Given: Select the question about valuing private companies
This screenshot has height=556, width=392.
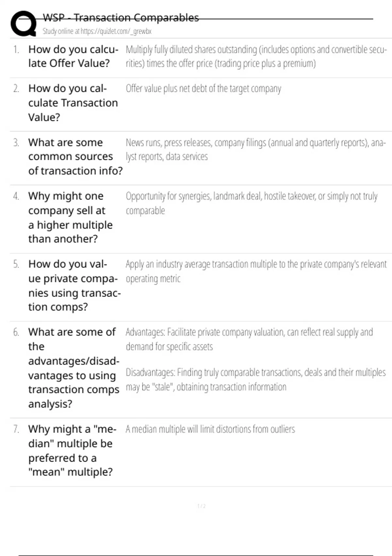Looking at the screenshot, I should click(74, 286).
